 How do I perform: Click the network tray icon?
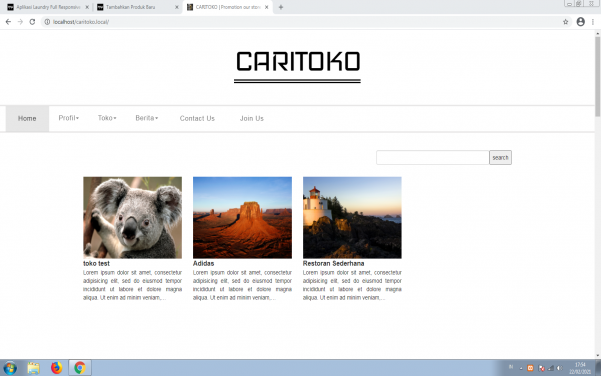(x=551, y=368)
